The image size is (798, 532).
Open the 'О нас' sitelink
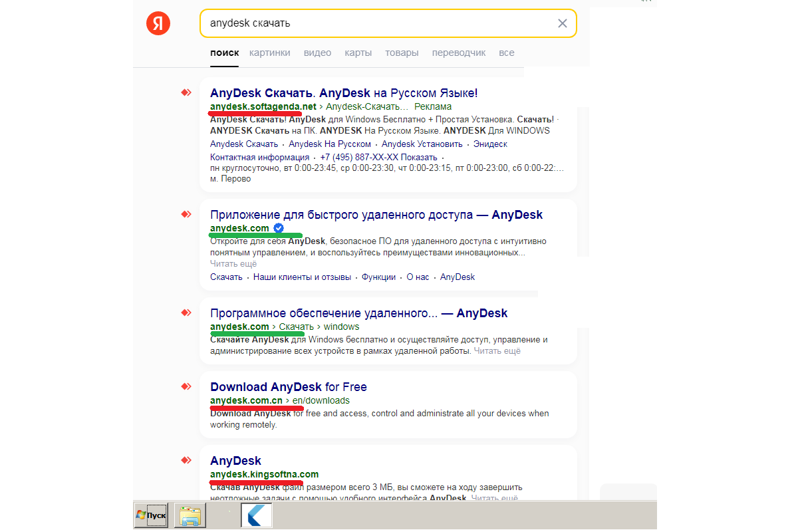click(x=418, y=277)
